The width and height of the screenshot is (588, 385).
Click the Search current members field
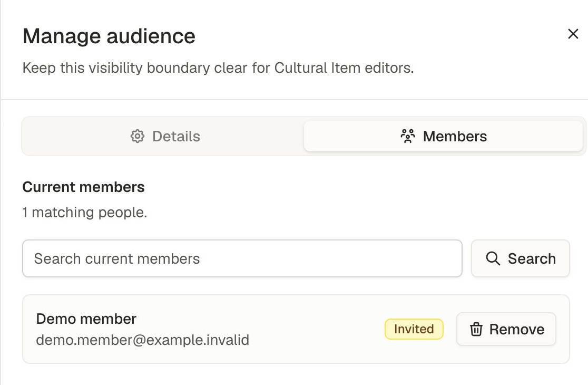242,258
